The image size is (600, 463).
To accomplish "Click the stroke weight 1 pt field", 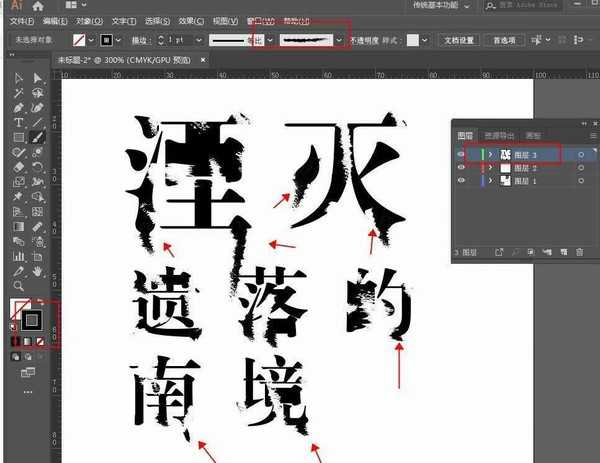I will (x=177, y=40).
